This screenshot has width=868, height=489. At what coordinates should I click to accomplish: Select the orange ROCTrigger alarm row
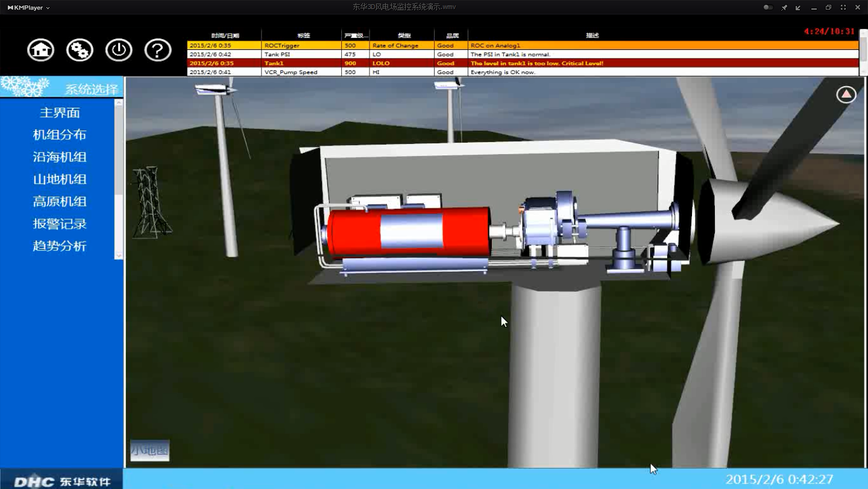point(522,45)
